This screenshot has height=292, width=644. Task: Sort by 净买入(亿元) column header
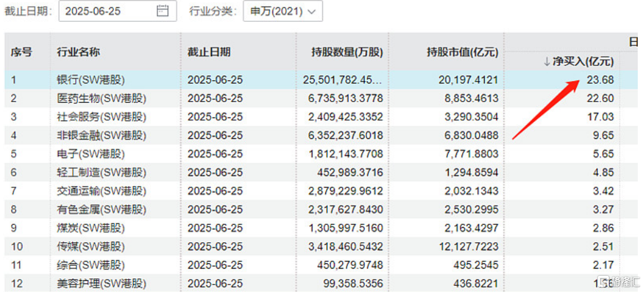(578, 62)
